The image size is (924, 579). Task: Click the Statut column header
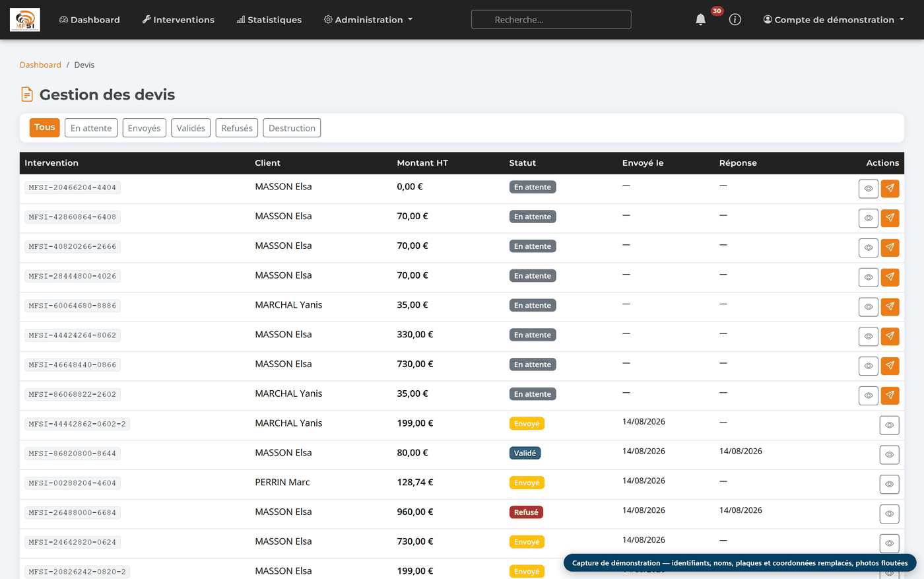click(x=523, y=163)
